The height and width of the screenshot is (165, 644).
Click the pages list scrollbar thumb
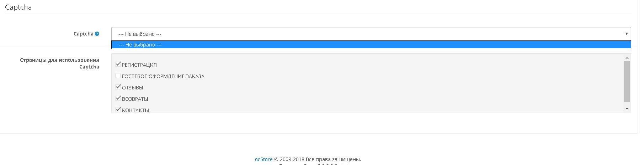(x=627, y=82)
